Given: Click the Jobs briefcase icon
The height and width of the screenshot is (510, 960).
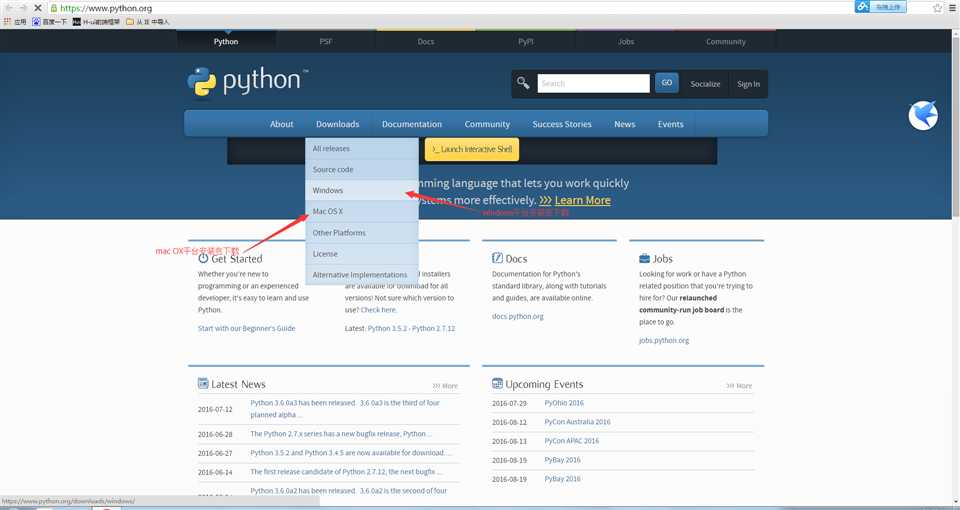Looking at the screenshot, I should (644, 258).
